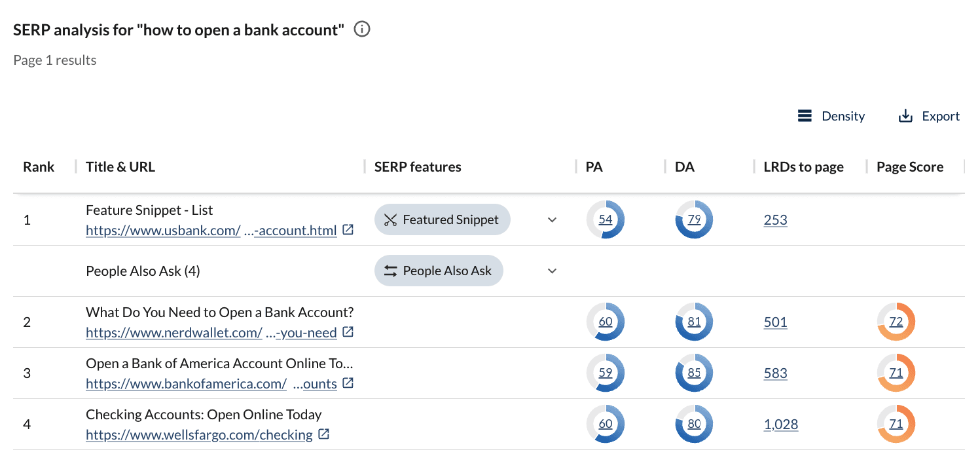Click the Page Score 72 donut for NerdWallet
Screen dimensions: 980x454
tap(896, 322)
